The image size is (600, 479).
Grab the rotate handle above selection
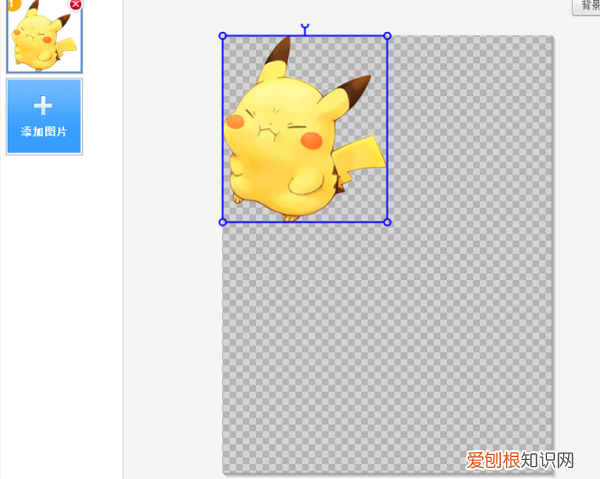[304, 29]
